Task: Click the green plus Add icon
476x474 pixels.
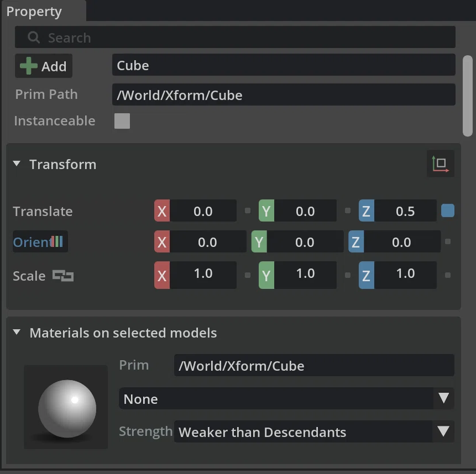Action: pyautogui.click(x=29, y=66)
